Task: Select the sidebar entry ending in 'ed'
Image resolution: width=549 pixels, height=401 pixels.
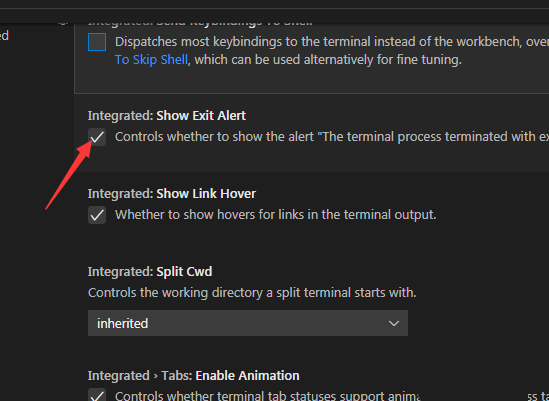Action: (4, 35)
